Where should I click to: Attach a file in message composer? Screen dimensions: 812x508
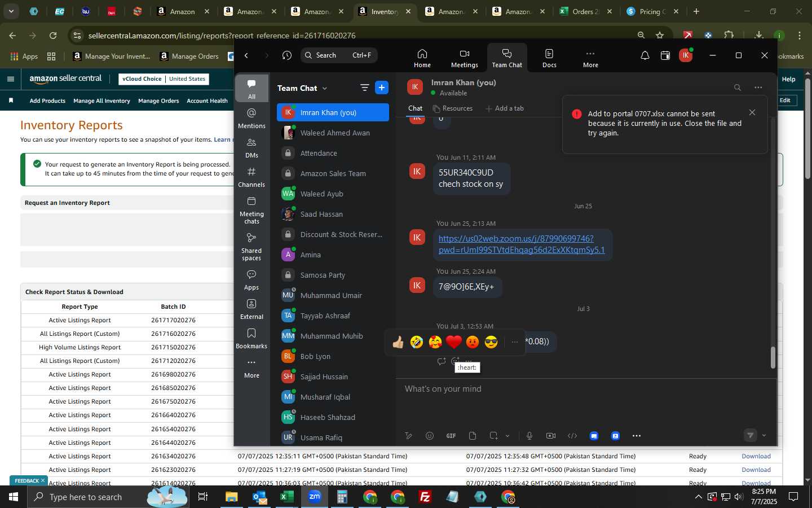point(473,436)
